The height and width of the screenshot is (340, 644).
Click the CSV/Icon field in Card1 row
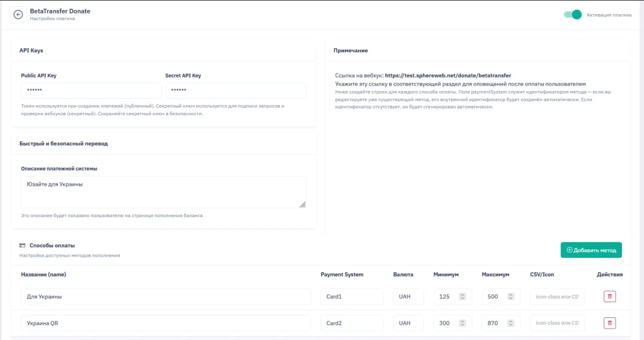[557, 297]
